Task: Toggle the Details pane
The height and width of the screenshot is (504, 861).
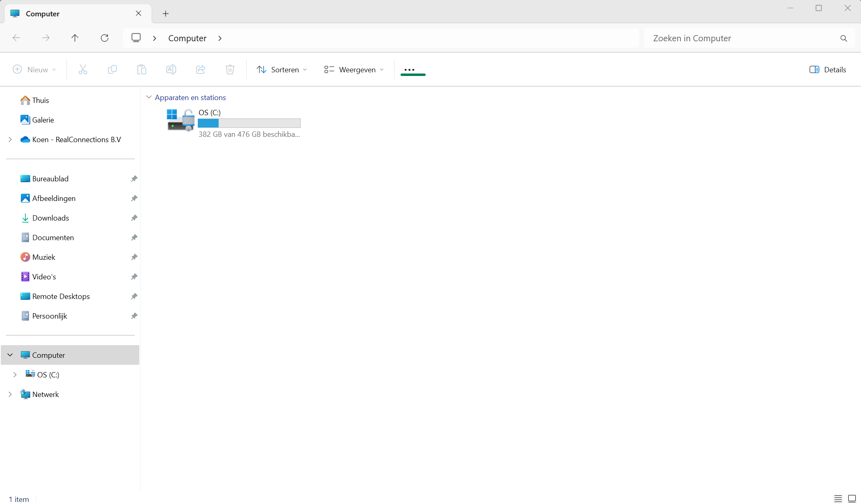Action: coord(827,70)
